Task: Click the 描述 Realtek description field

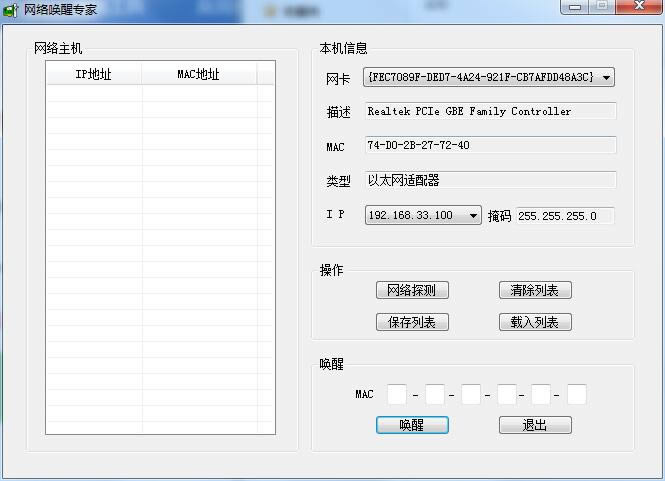Action: 490,111
